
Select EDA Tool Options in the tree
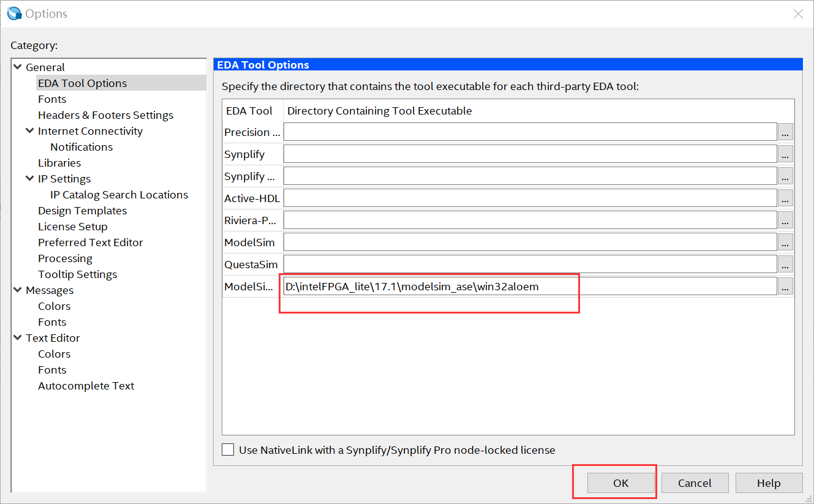coord(83,83)
